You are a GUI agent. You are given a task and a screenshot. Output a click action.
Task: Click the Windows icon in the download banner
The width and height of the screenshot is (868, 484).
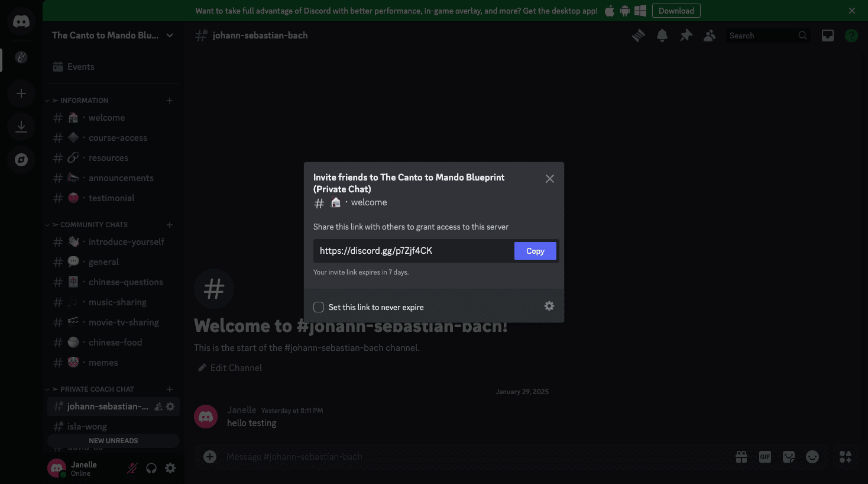640,11
